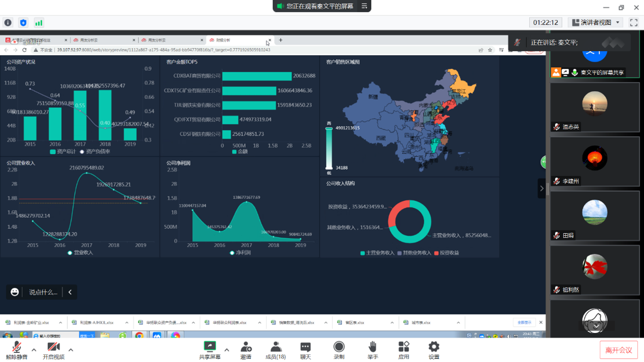Image resolution: width=644 pixels, height=362 pixels.
Task: Open the meeting info icon
Action: tap(8, 22)
